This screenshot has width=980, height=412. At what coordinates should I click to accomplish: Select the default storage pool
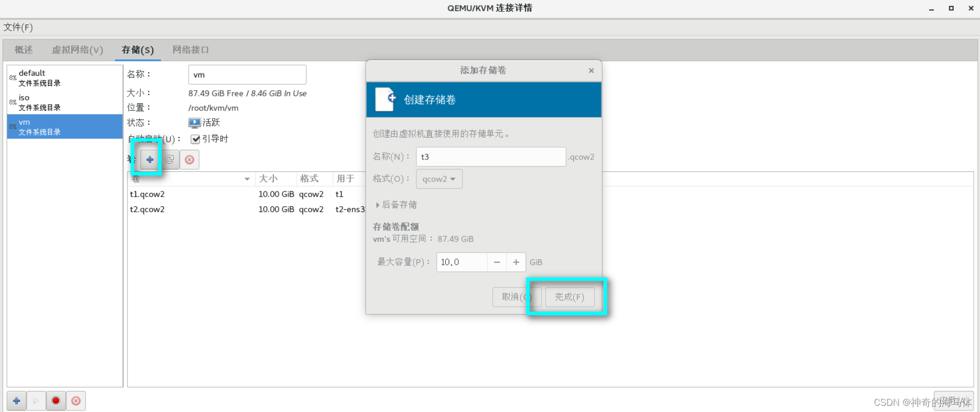(x=65, y=77)
